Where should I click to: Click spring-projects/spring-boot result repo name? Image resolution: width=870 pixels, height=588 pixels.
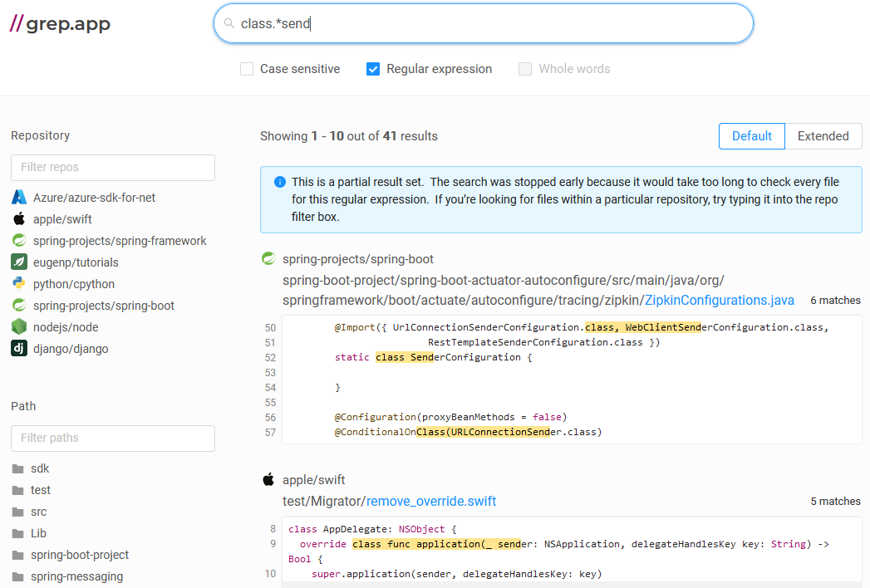(x=358, y=259)
